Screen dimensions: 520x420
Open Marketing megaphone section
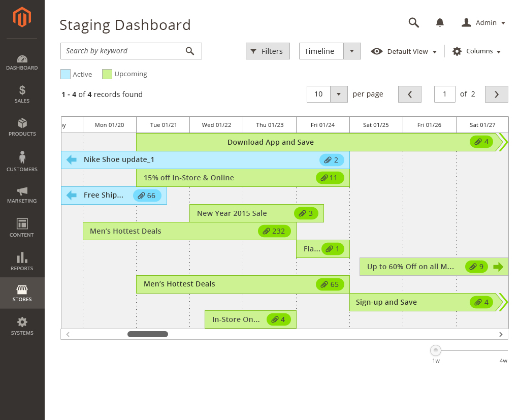point(22,195)
